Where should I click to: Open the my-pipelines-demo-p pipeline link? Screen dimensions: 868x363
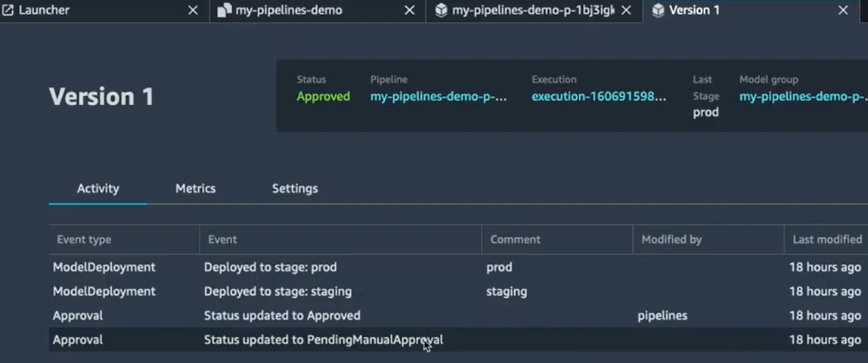[439, 97]
